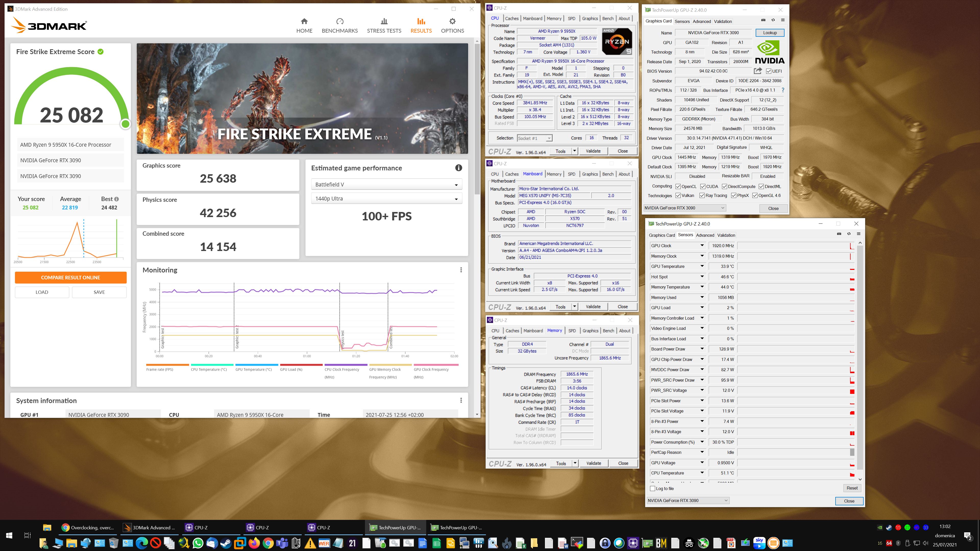Viewport: 980px width, 551px height.
Task: Toggle CUDA checkbox
Action: pyautogui.click(x=702, y=186)
